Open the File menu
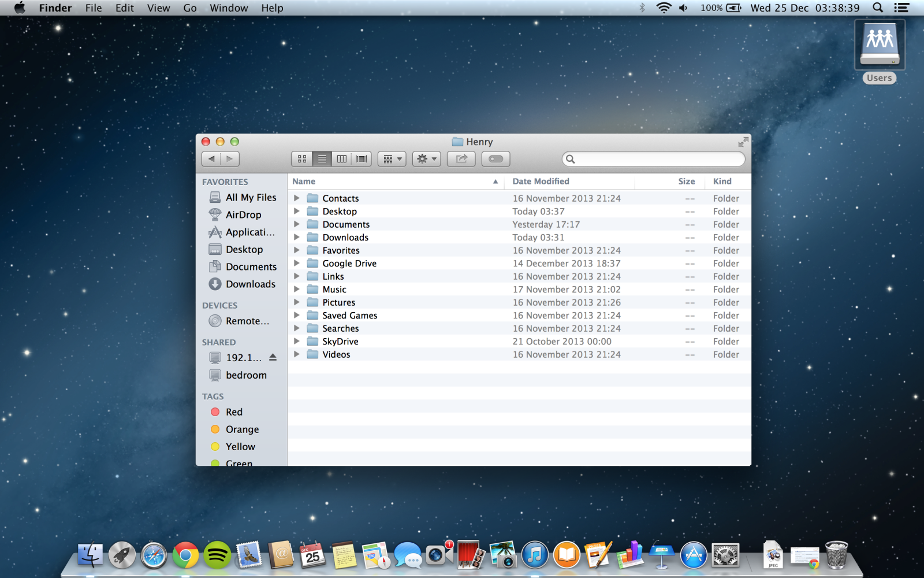The width and height of the screenshot is (924, 578). 94,8
